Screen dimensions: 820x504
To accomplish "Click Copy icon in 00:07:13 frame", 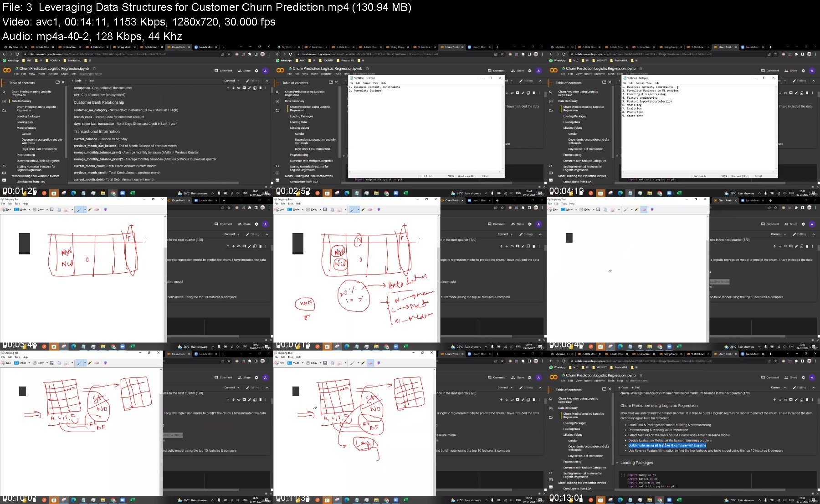I will [332, 209].
